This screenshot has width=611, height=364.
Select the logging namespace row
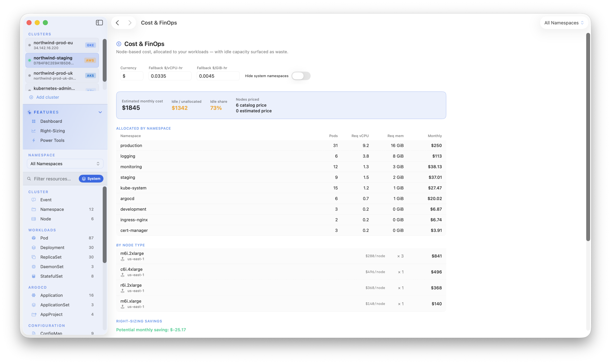(281, 156)
